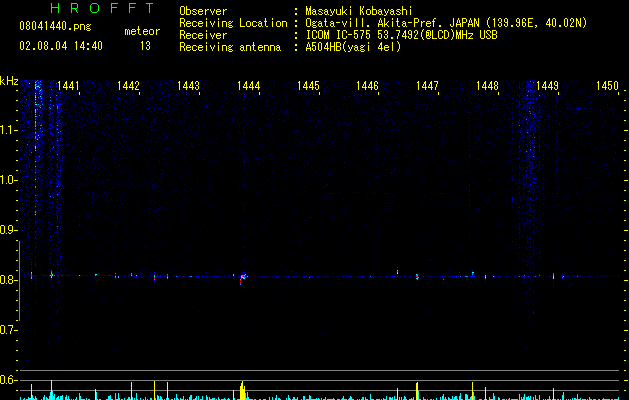Click the bright meteor echo cluster near 1444
629x400 pixels.
tap(243, 278)
